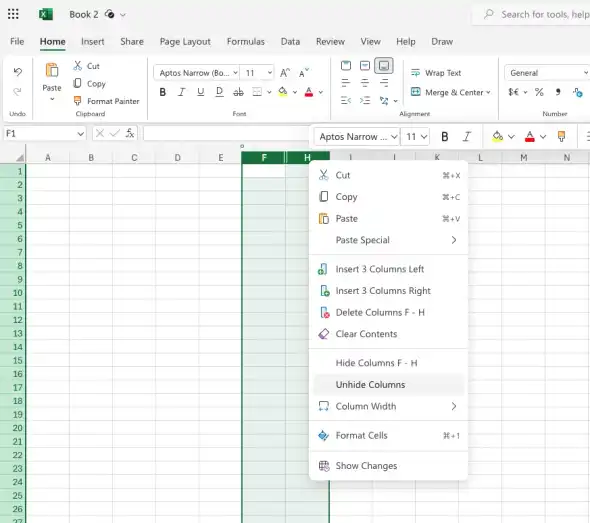Viewport: 590px width, 523px height.
Task: Decrease indent in Alignment group
Action: [346, 100]
